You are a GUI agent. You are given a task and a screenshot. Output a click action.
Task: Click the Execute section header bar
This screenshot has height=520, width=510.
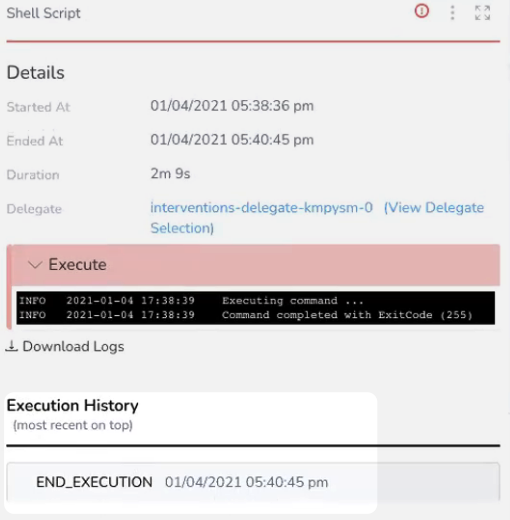click(x=256, y=265)
